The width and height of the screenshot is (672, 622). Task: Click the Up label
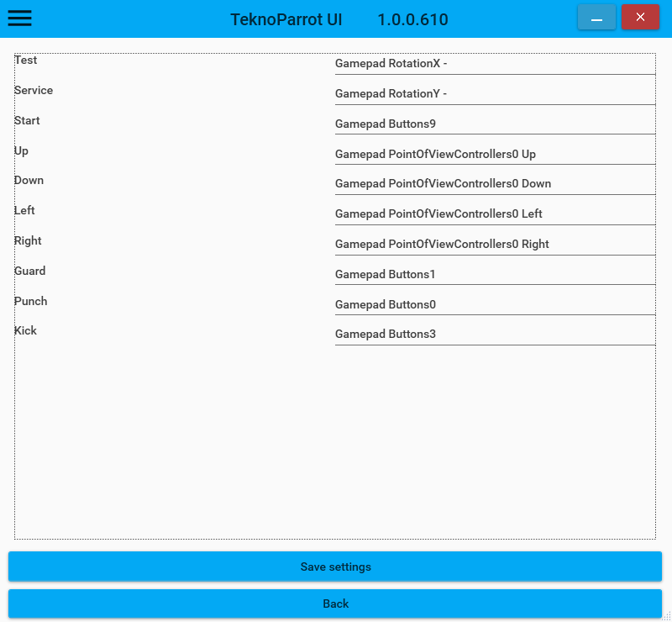coord(22,151)
